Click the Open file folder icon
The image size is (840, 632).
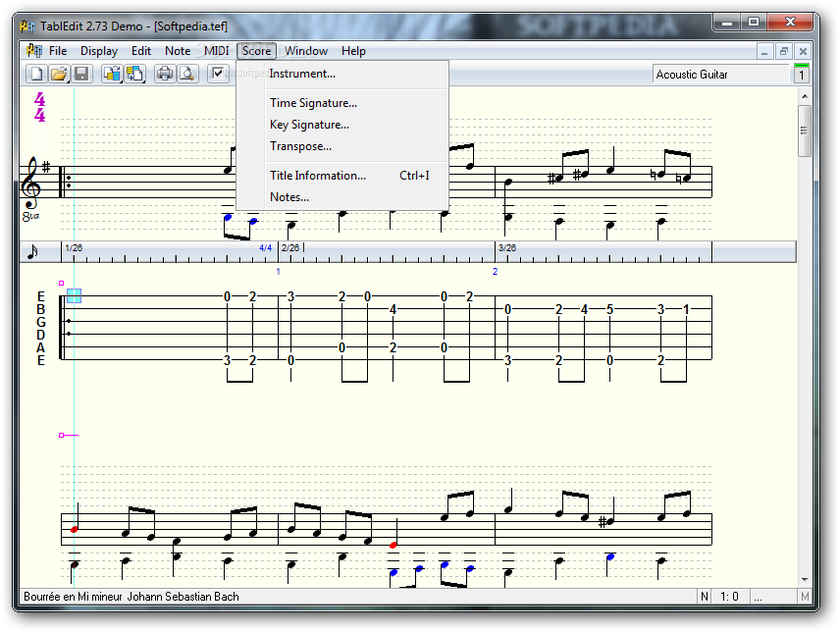[59, 74]
